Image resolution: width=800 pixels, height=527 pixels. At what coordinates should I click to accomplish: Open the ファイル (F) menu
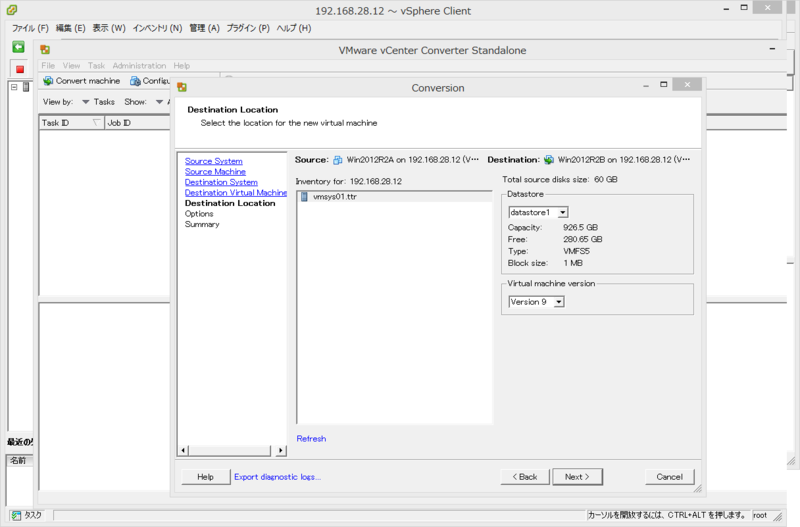[30, 28]
